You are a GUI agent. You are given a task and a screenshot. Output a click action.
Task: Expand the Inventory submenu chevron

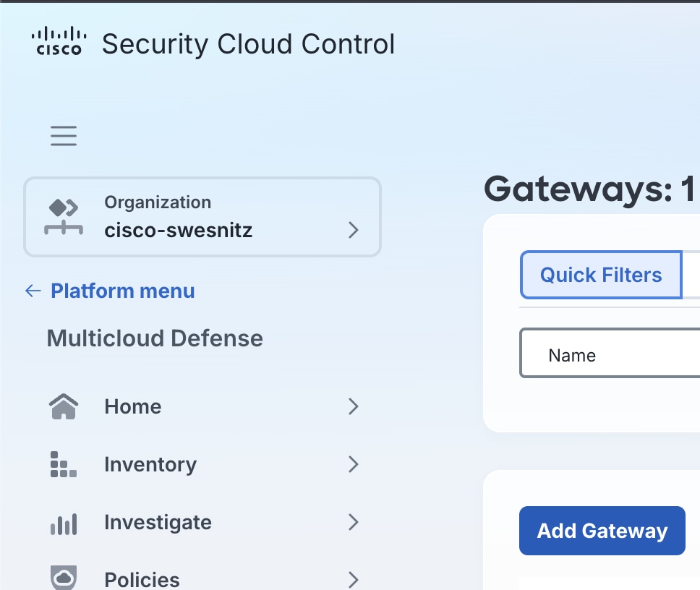(353, 464)
